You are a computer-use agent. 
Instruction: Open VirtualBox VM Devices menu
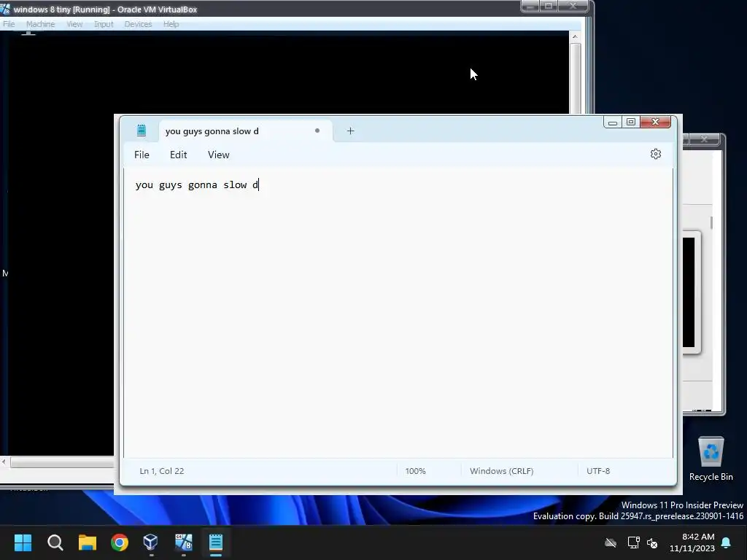138,24
